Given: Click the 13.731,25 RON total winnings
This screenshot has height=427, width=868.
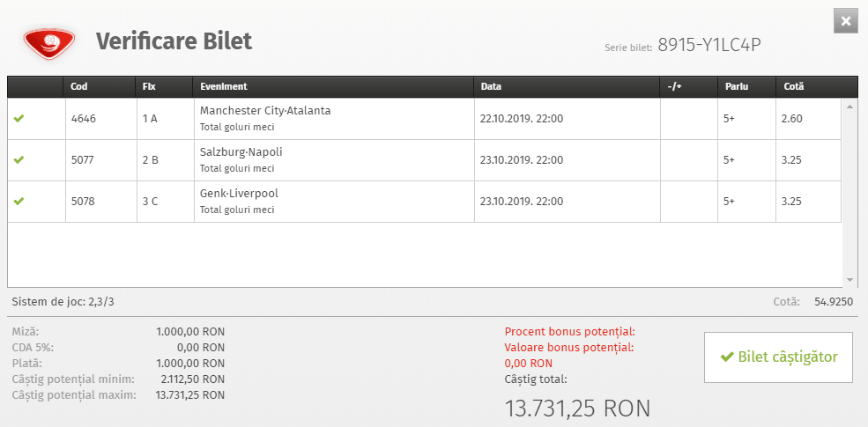Looking at the screenshot, I should point(577,408).
